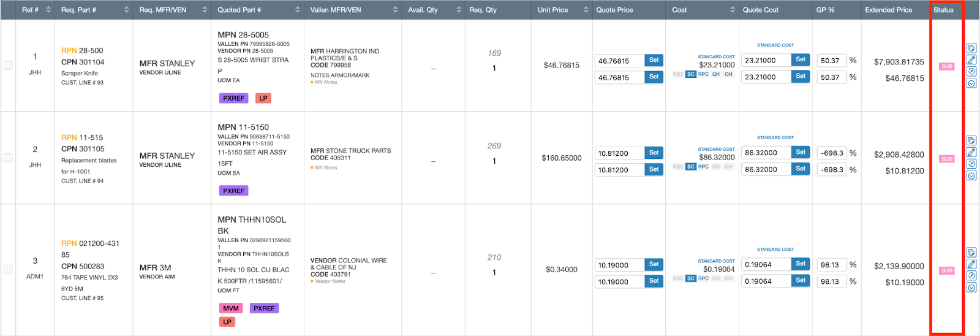Click the pink SUB status badge in row 1
This screenshot has height=336, width=980.
tap(946, 66)
